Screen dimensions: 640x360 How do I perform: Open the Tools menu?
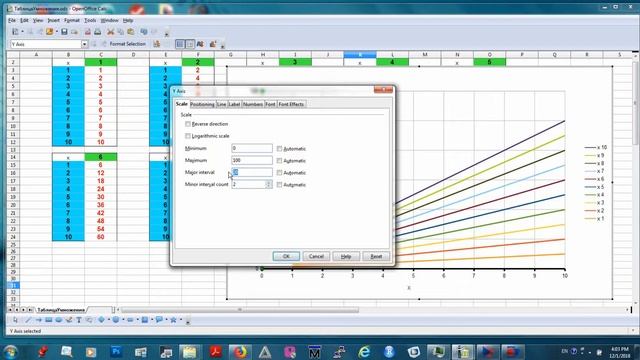(x=90, y=20)
